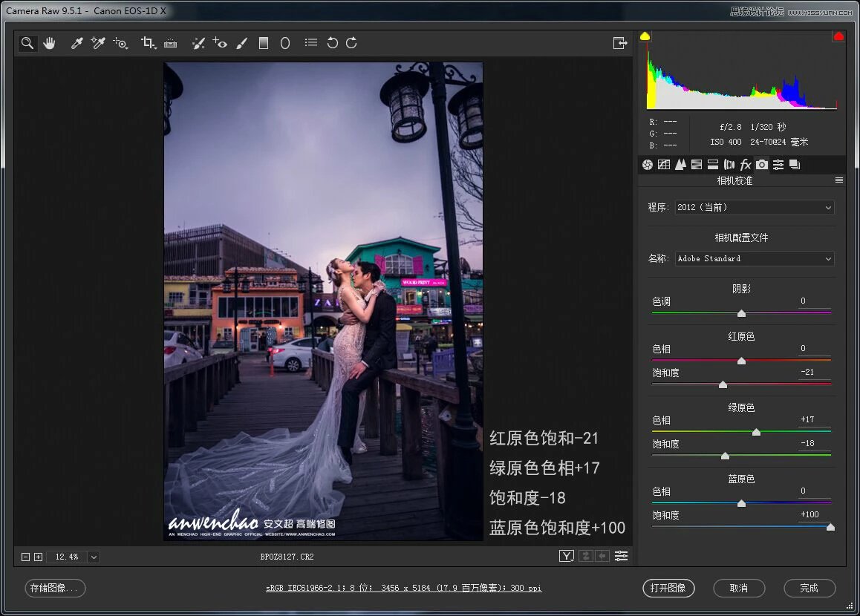
Task: Switch to the Split Toning tab
Action: (x=713, y=165)
